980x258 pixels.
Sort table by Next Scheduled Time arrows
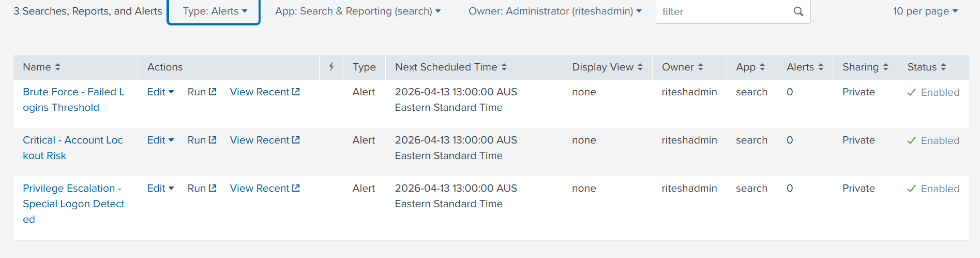tap(504, 67)
